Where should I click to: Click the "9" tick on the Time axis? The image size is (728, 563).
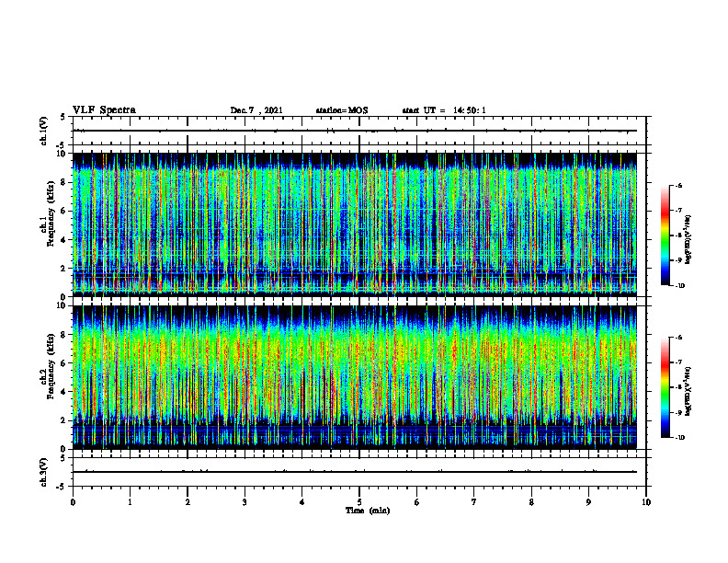tap(588, 502)
